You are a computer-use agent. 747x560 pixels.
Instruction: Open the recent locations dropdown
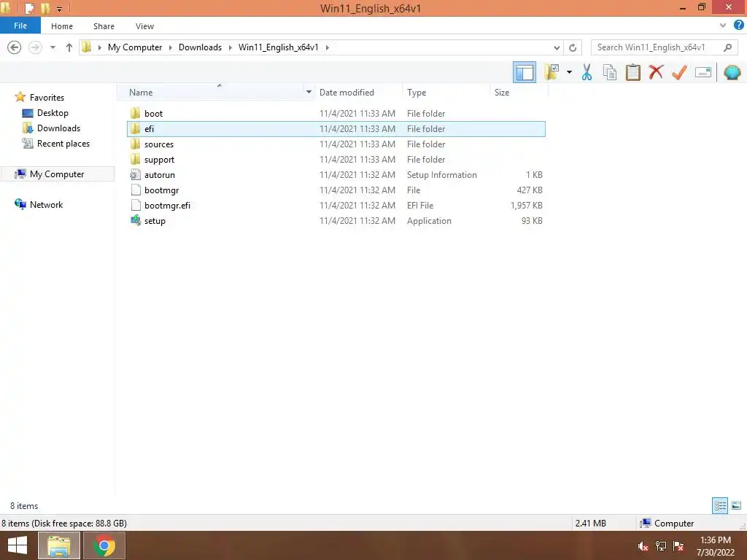pos(53,47)
